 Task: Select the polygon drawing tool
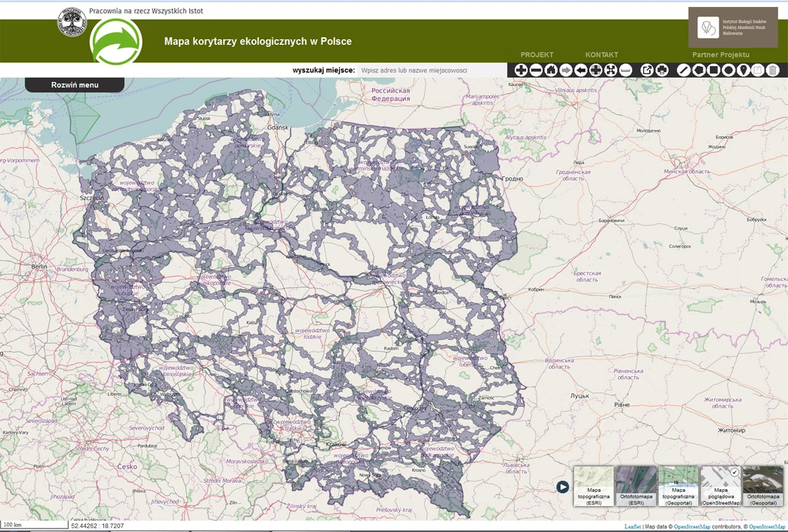699,69
